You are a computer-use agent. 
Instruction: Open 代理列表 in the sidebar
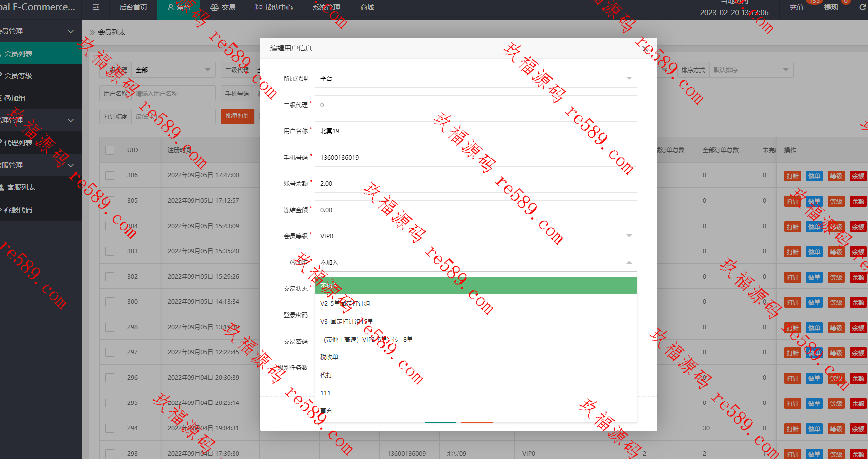click(18, 143)
